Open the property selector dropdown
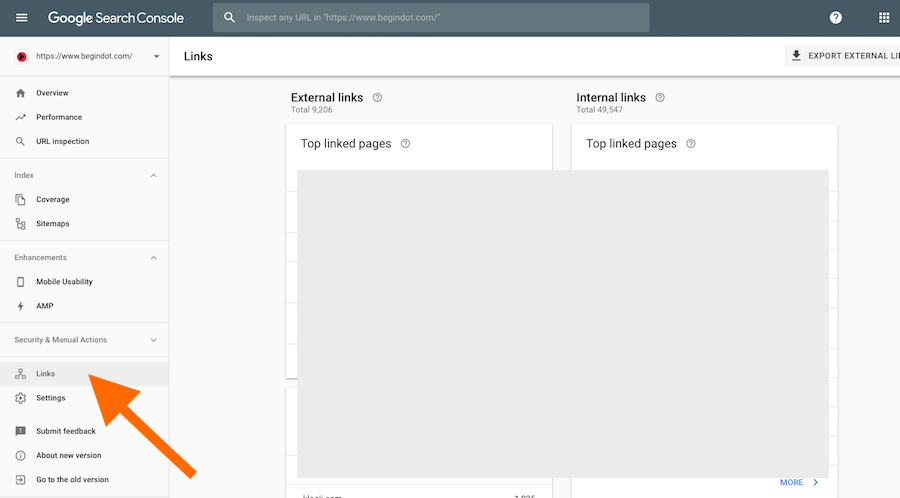The height and width of the screenshot is (498, 900). tap(156, 56)
